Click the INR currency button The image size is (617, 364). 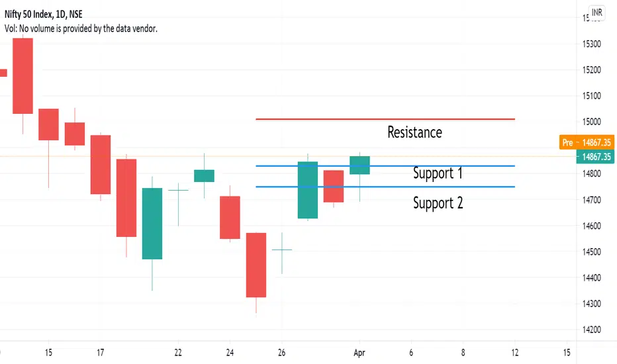click(x=596, y=13)
